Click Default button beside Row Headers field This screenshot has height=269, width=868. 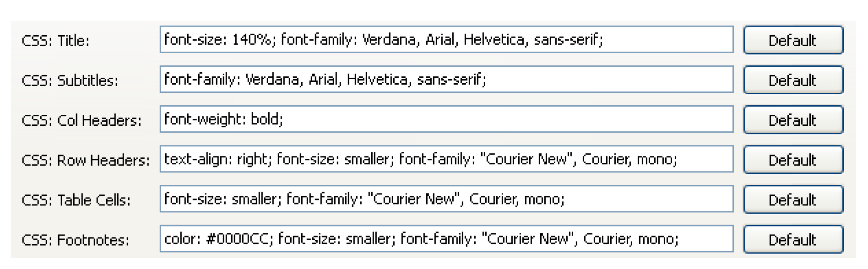tap(793, 160)
